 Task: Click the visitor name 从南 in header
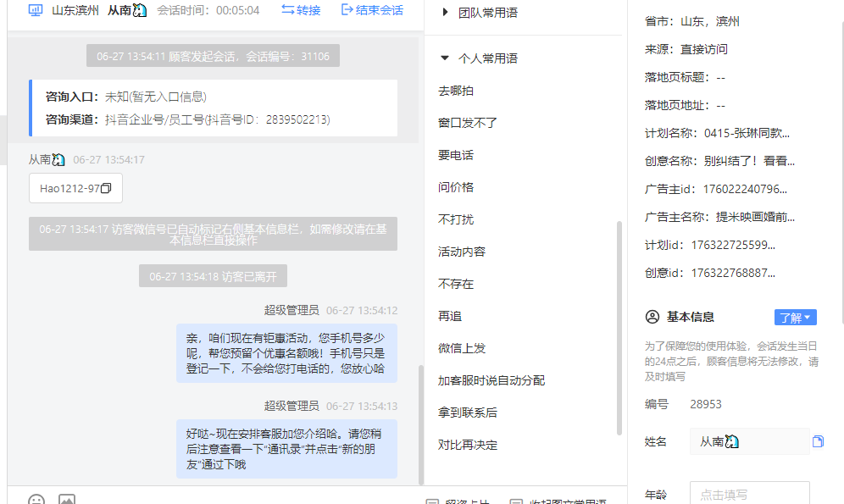click(127, 10)
